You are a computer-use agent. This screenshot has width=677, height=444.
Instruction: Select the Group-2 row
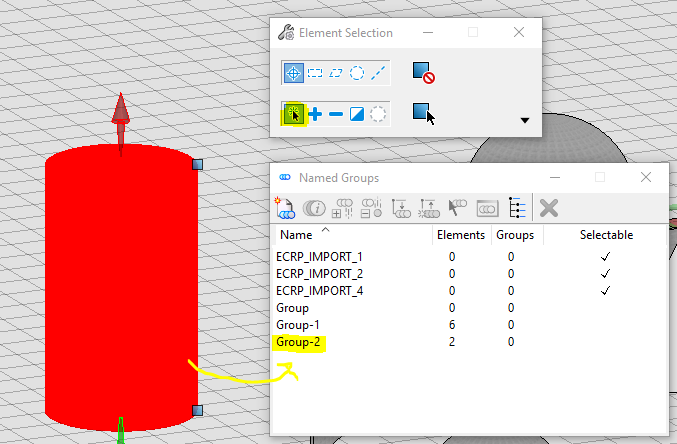click(469, 342)
